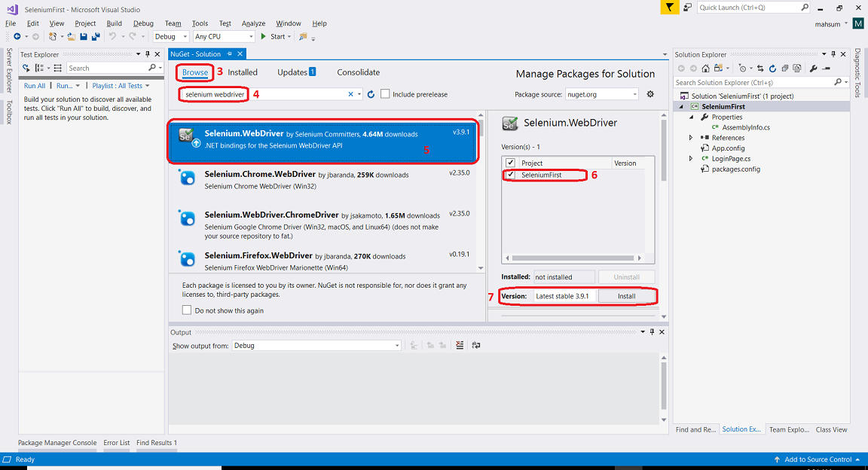Refresh the NuGet package search results
The image size is (868, 470).
click(371, 95)
